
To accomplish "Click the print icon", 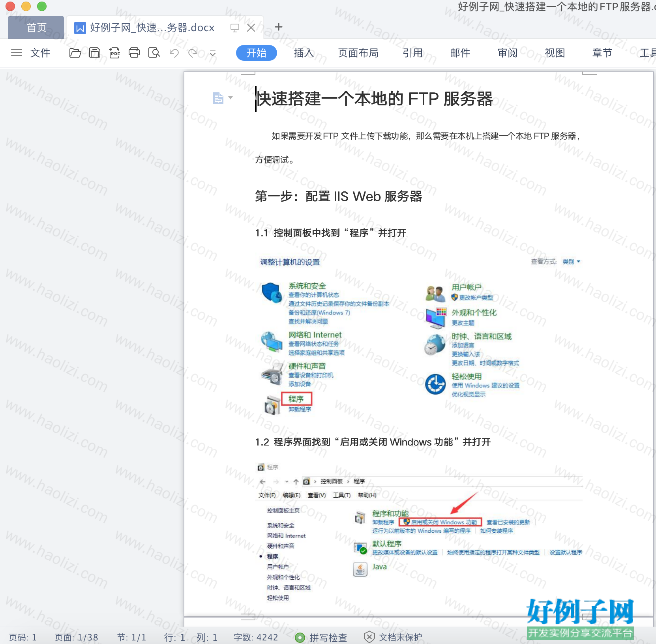I will [x=134, y=52].
